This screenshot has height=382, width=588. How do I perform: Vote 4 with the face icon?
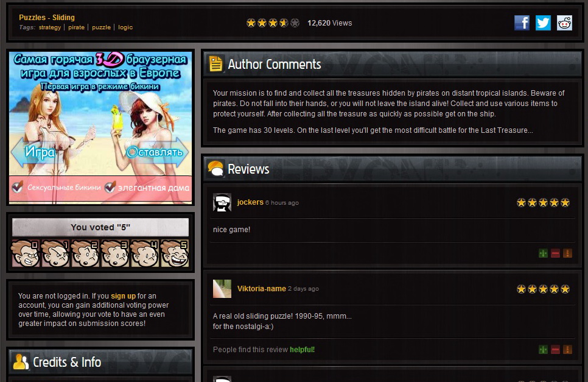(145, 253)
